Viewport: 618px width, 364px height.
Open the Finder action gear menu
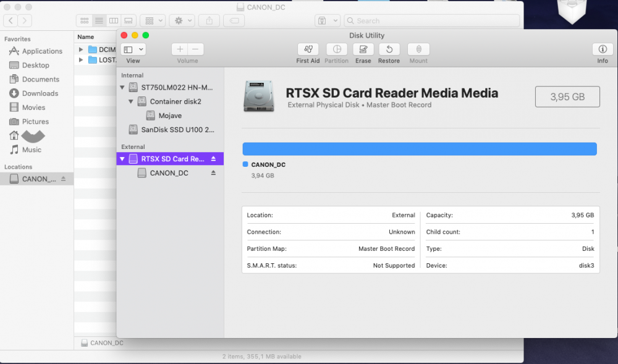182,20
